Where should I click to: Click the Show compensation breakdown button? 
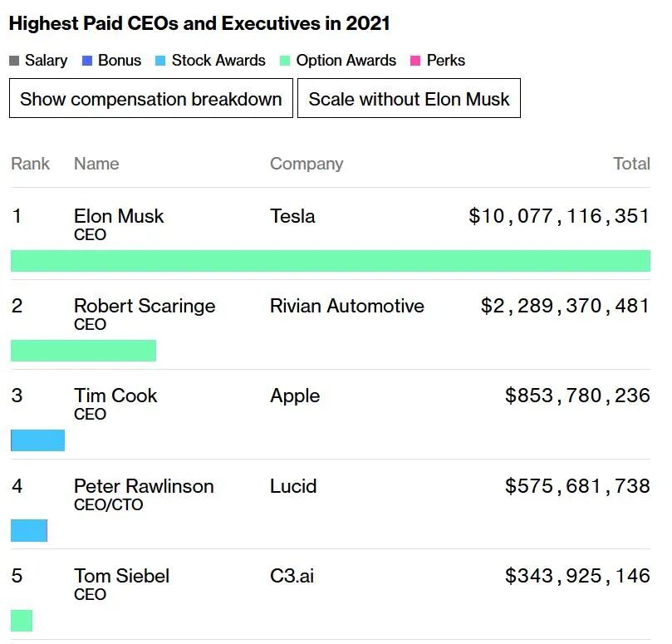click(150, 99)
